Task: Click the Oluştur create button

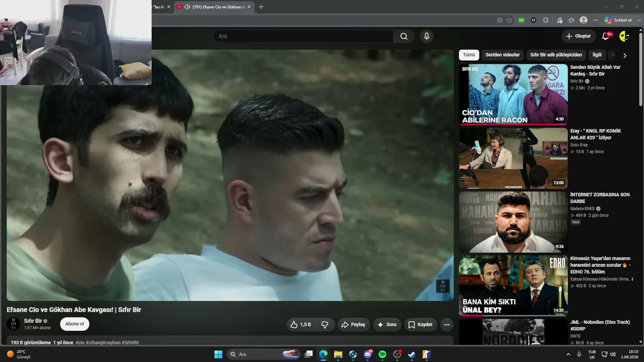Action: click(579, 36)
